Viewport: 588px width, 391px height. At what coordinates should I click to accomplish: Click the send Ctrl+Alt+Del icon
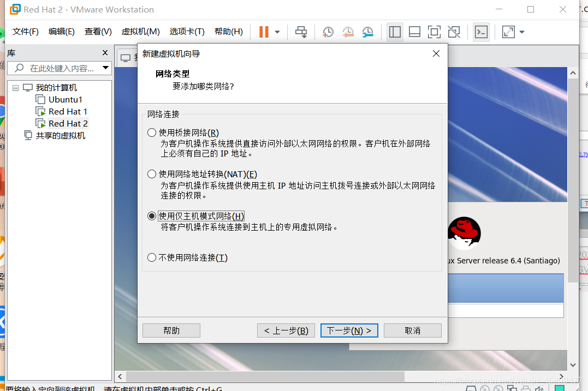[x=301, y=32]
